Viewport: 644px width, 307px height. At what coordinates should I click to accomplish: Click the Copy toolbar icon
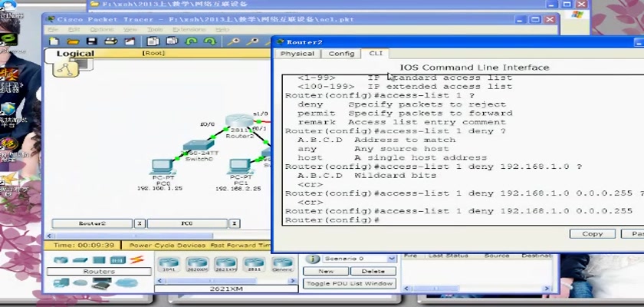click(x=153, y=41)
